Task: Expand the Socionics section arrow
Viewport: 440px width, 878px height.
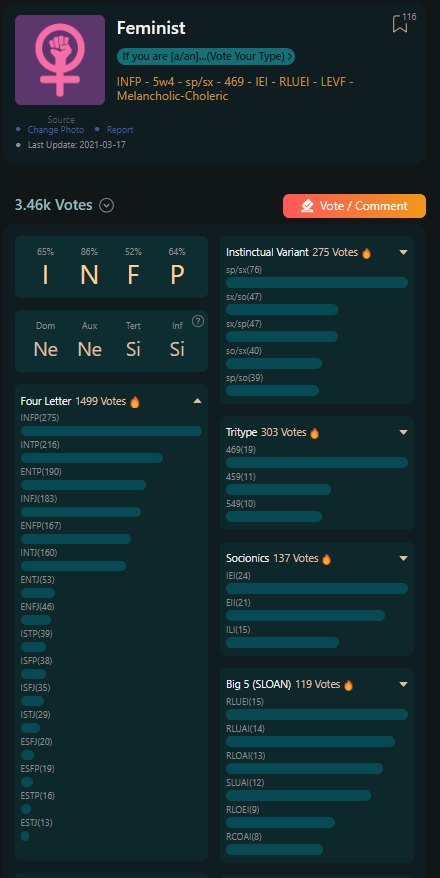Action: coord(403,558)
